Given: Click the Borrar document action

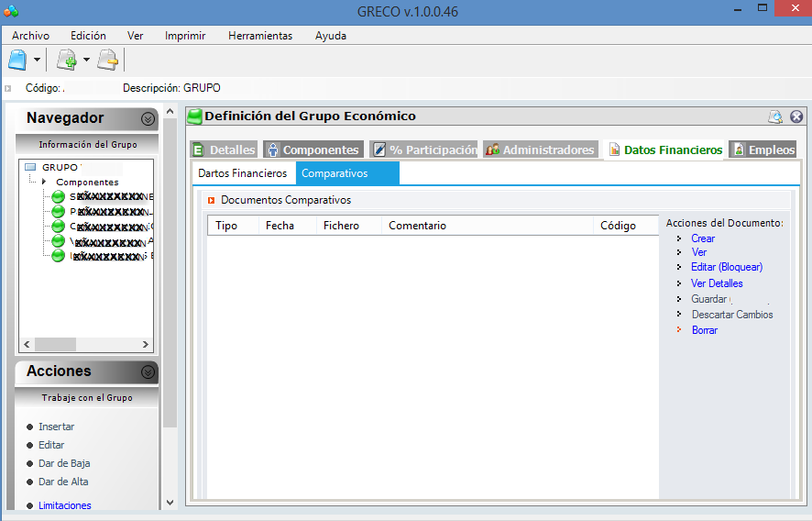Looking at the screenshot, I should [x=705, y=330].
